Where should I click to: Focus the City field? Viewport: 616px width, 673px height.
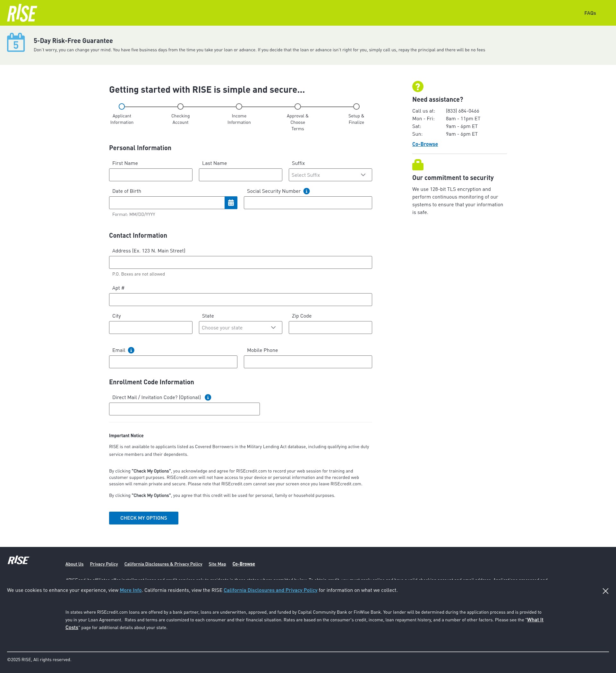coord(150,328)
